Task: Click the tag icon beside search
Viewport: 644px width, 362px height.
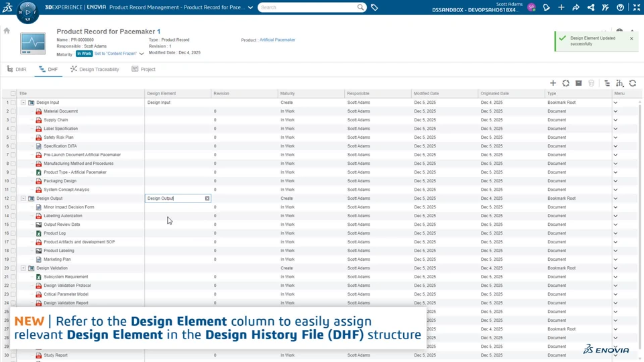Action: click(374, 7)
